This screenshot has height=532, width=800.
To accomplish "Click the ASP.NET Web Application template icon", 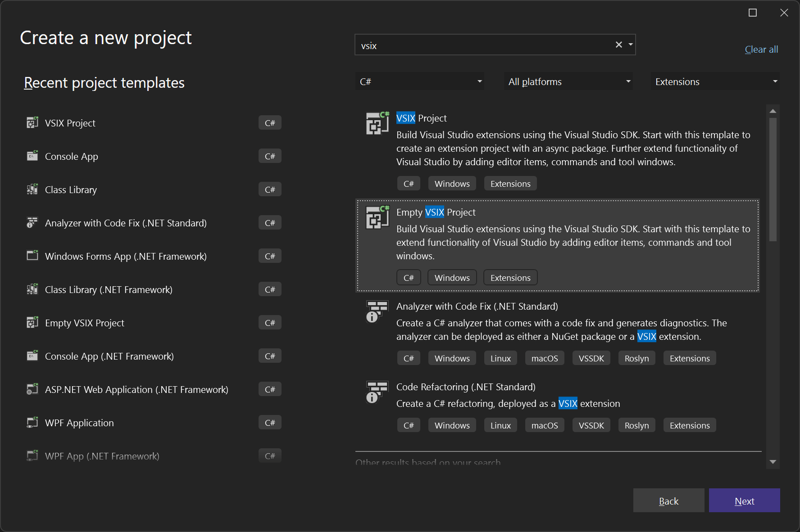I will 32,389.
